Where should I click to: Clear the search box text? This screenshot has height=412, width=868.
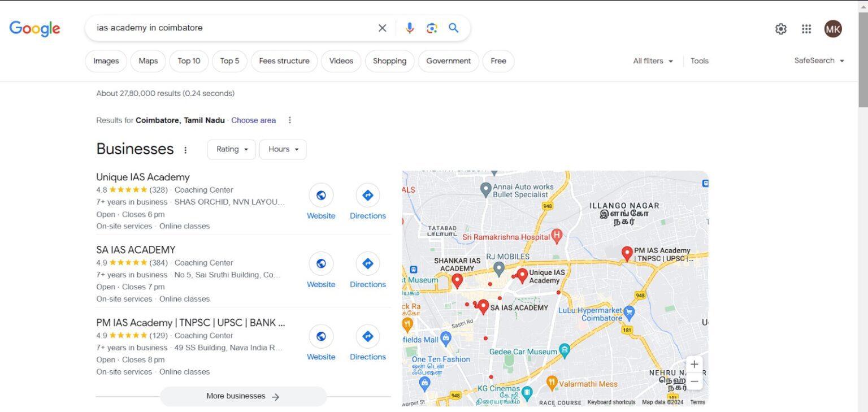tap(383, 28)
